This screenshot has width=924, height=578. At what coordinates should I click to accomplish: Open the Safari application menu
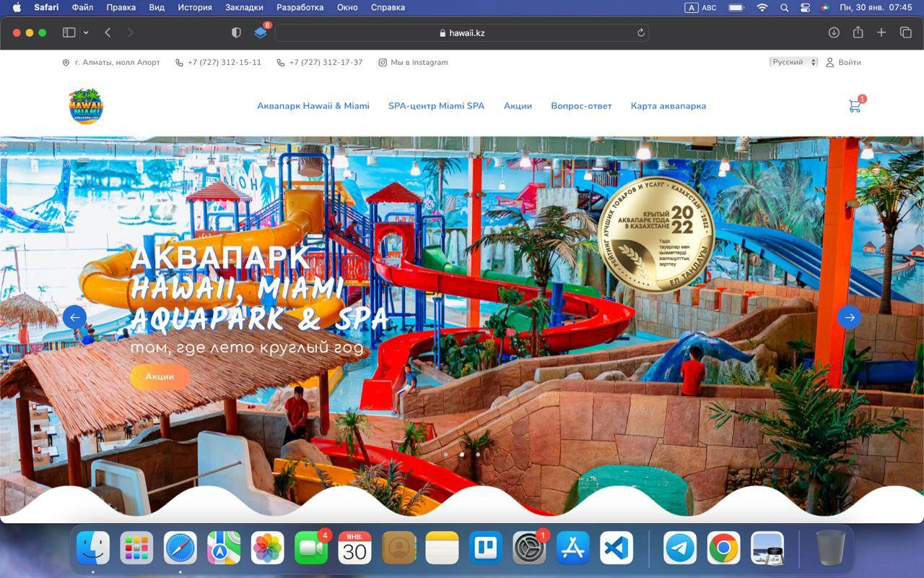pos(46,7)
